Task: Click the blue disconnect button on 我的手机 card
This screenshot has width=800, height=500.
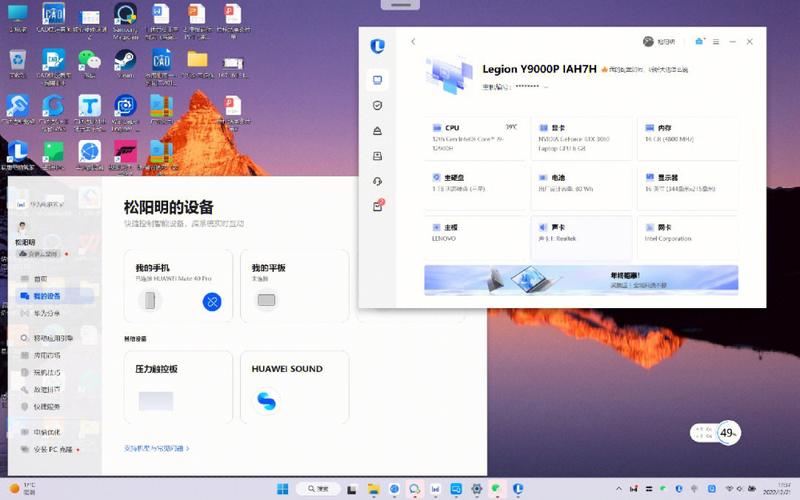Action: (212, 302)
